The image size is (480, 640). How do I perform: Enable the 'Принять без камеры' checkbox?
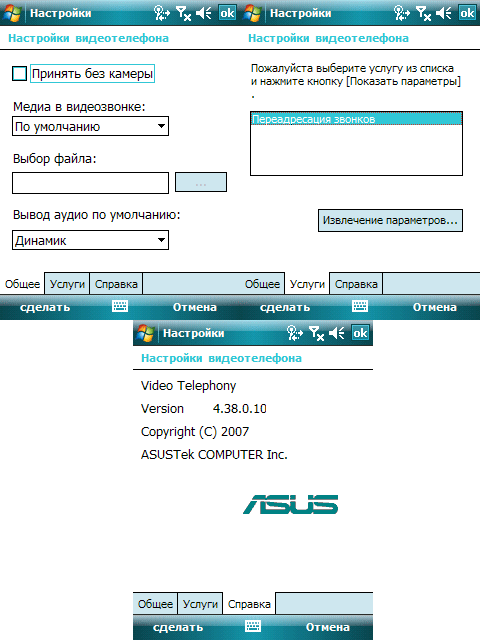click(x=19, y=74)
